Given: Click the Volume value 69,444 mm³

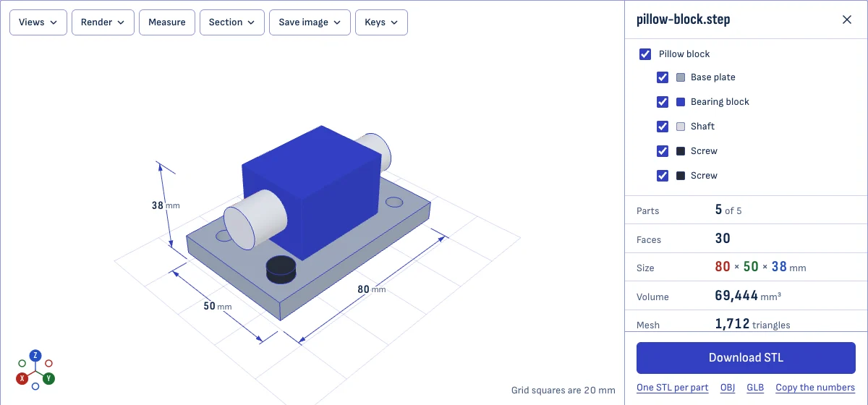Looking at the screenshot, I should tap(748, 296).
